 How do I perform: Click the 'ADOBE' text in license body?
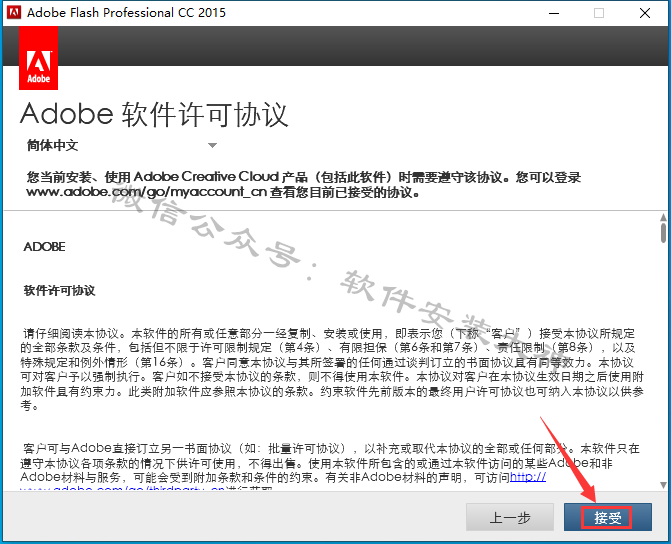(45, 247)
